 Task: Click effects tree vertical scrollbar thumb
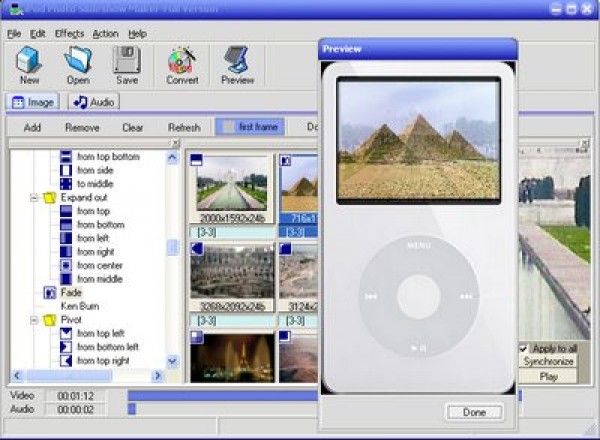coord(173,248)
